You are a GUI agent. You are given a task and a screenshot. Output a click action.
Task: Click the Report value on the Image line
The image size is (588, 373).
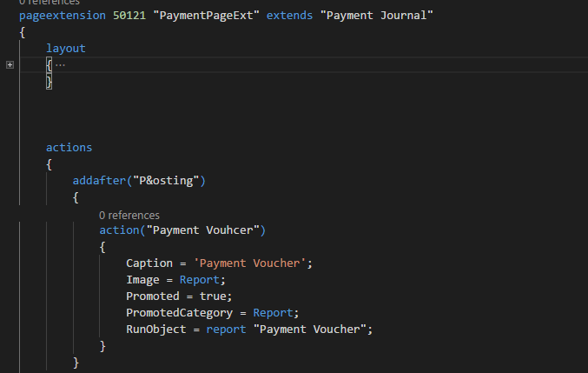tap(202, 280)
